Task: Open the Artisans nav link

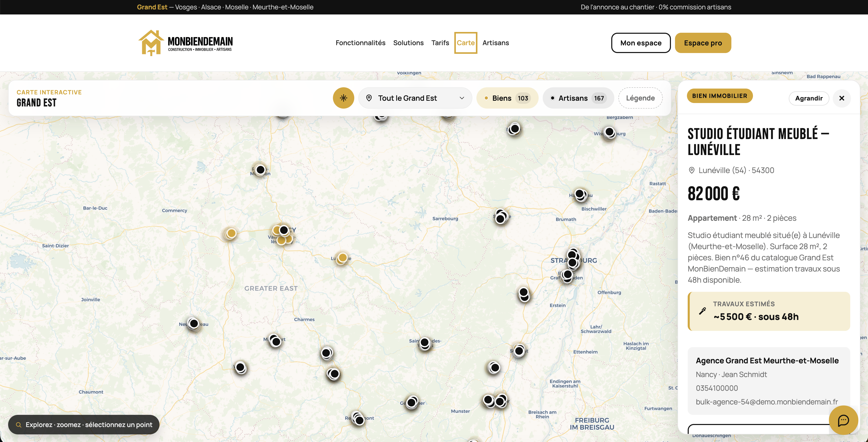Action: click(x=495, y=43)
